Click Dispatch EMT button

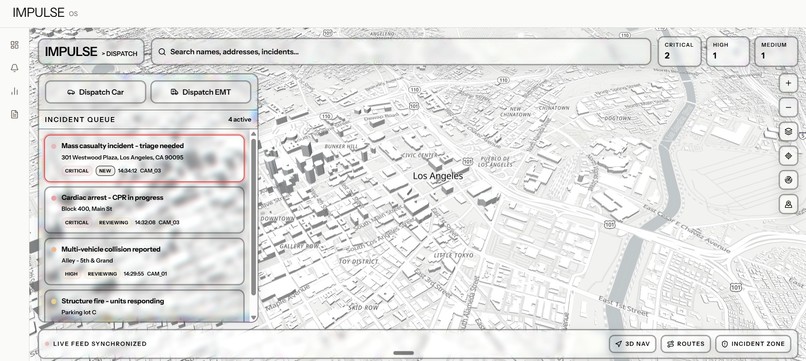pyautogui.click(x=200, y=92)
